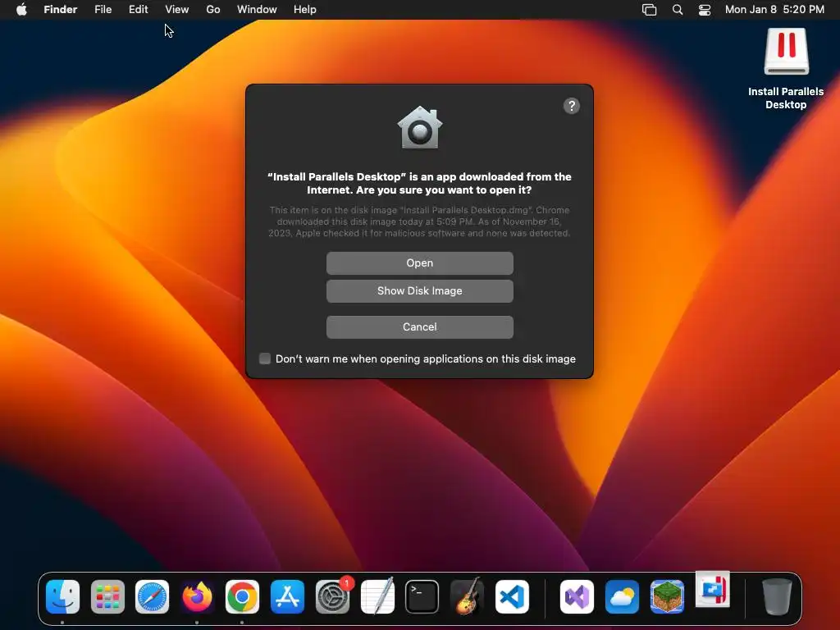Open the Trash from the Dock
The image size is (840, 630).
(x=777, y=597)
